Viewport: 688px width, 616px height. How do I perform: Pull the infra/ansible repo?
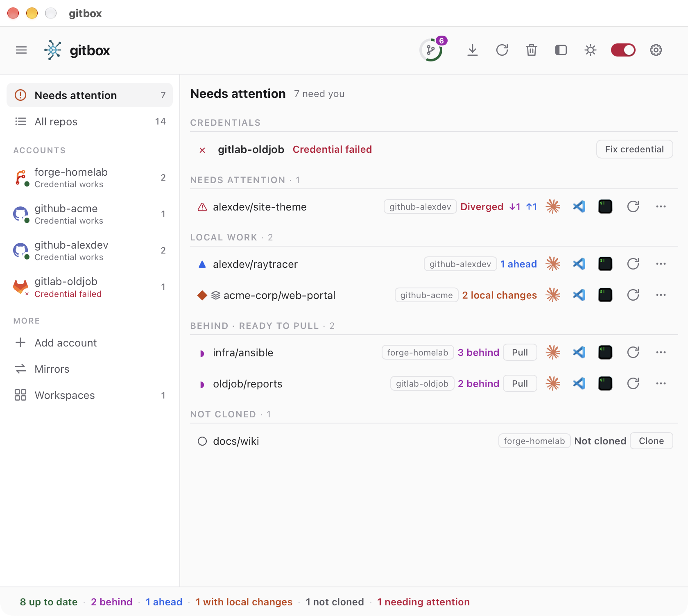(x=520, y=352)
